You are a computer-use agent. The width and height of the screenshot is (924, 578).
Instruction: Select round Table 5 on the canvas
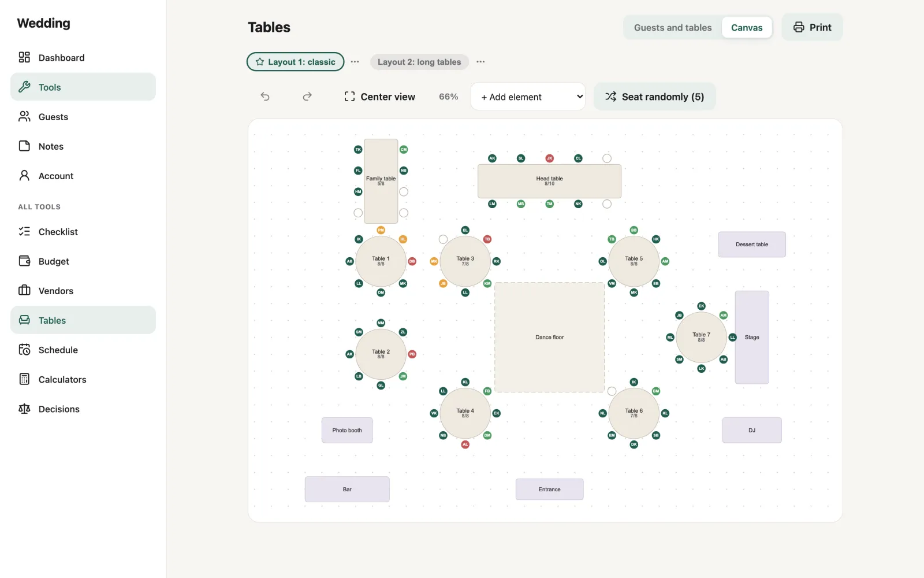(x=634, y=261)
